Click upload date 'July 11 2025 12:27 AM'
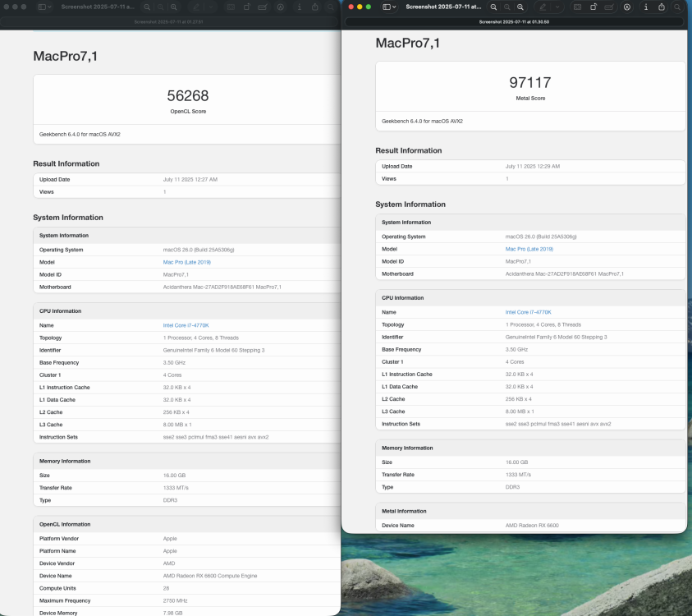Screen dimensions: 692x616 point(190,180)
